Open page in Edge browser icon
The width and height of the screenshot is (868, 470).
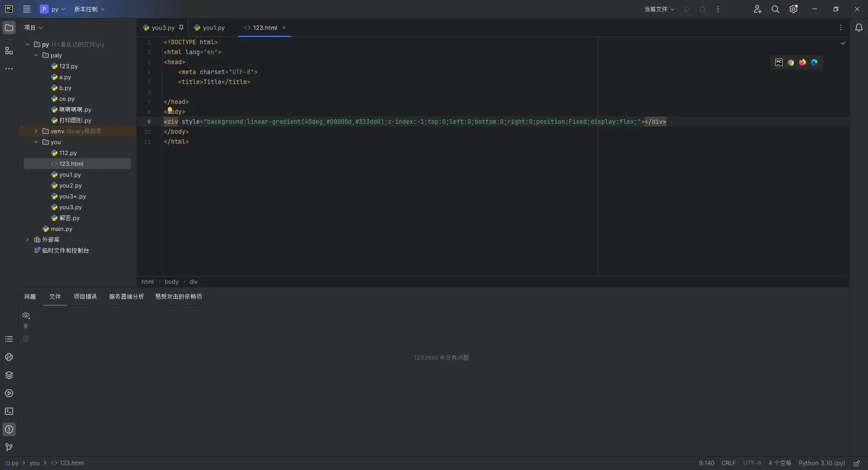[x=814, y=62]
